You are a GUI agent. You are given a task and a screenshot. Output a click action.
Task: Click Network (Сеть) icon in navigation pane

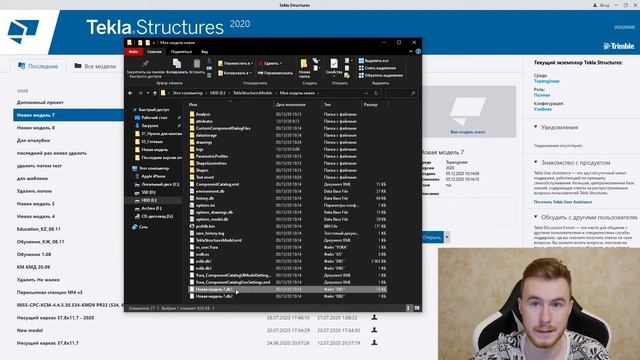coord(135,227)
